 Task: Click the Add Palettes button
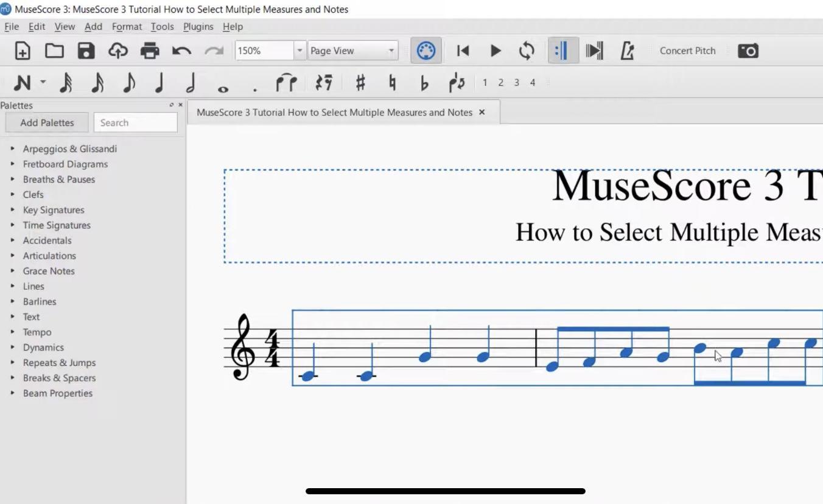tap(47, 122)
